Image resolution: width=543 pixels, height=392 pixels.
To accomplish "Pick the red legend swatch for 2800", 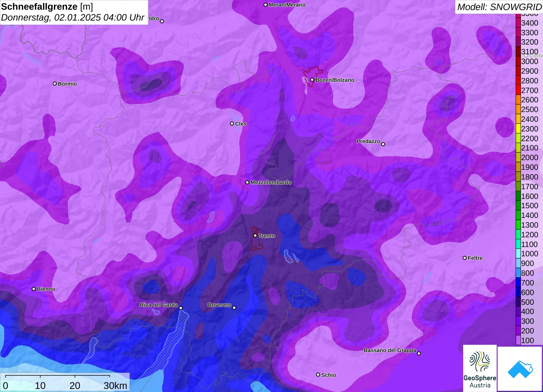I will (x=518, y=81).
